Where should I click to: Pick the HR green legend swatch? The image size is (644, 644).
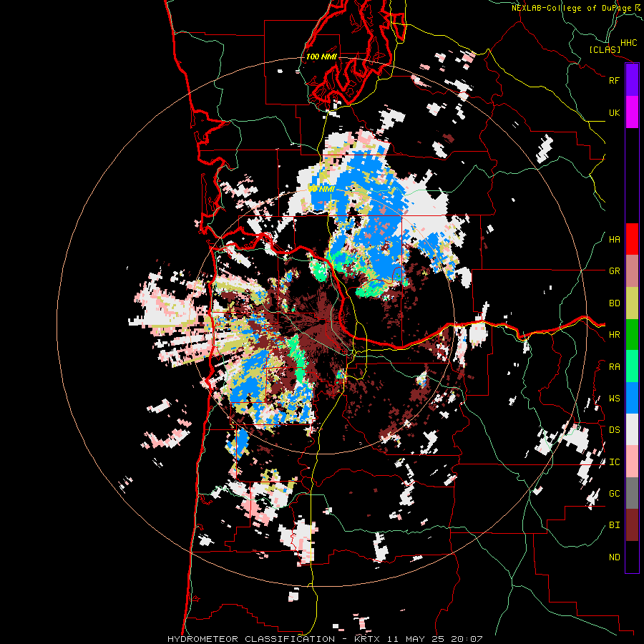point(632,335)
